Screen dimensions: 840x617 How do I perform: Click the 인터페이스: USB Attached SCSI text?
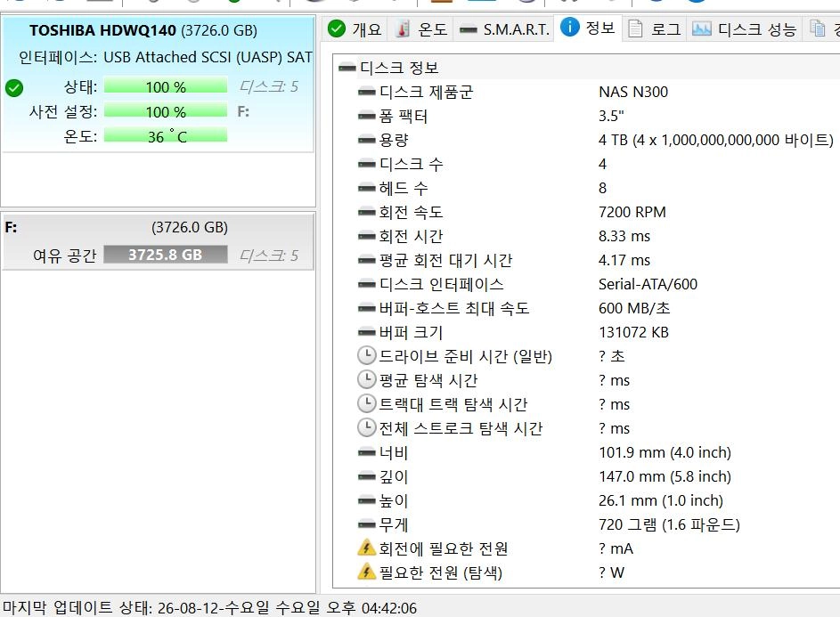[165, 57]
